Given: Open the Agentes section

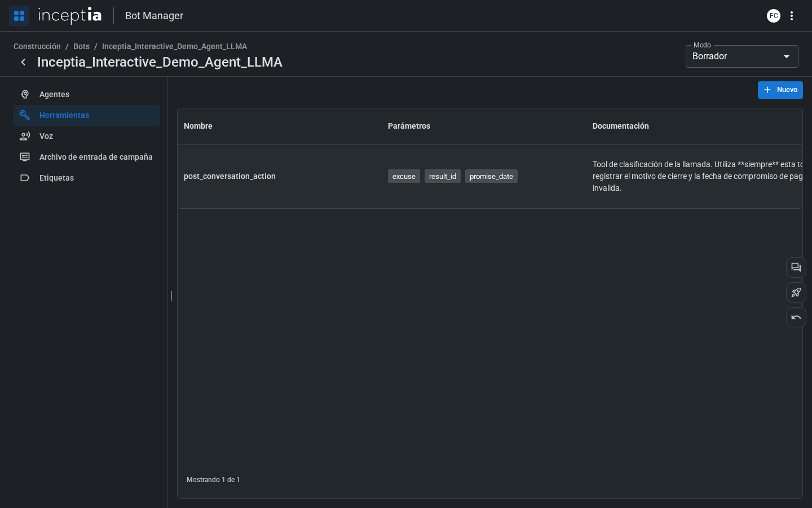Looking at the screenshot, I should pos(87,94).
